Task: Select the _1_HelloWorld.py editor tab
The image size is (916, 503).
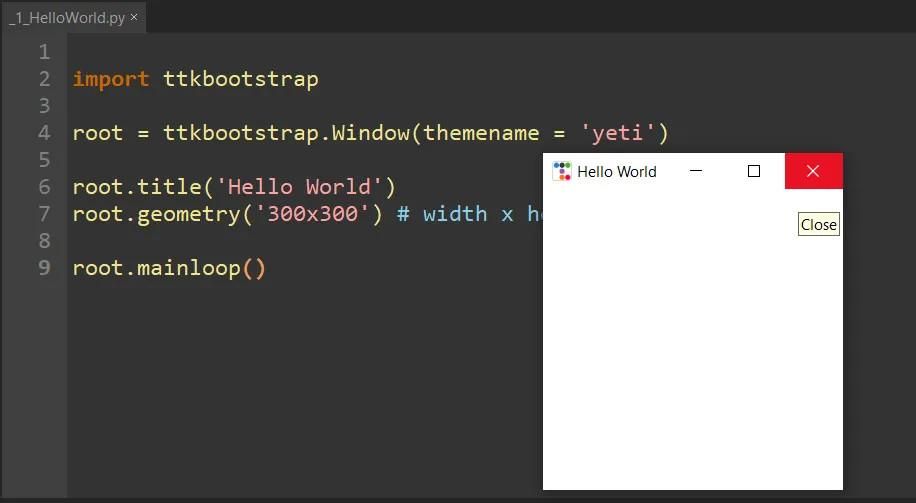Action: pyautogui.click(x=73, y=18)
